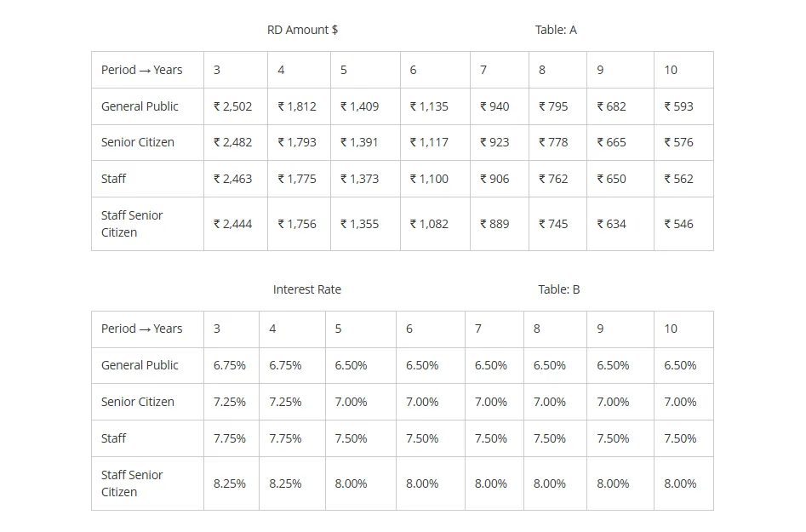Select the ₹ 778 amount cell
Viewport: 806px width, 532px height.
[x=553, y=142]
